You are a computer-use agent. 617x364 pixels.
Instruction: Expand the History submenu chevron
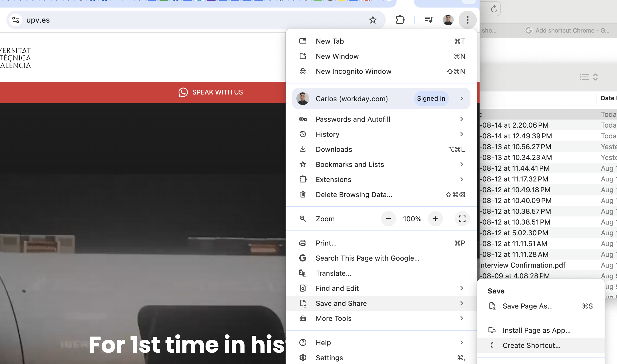pyautogui.click(x=462, y=134)
